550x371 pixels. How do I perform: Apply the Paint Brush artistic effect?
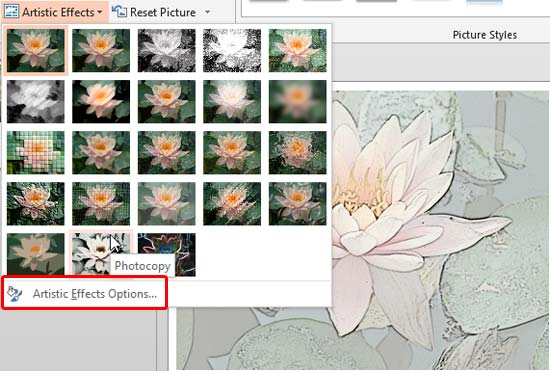point(167,102)
